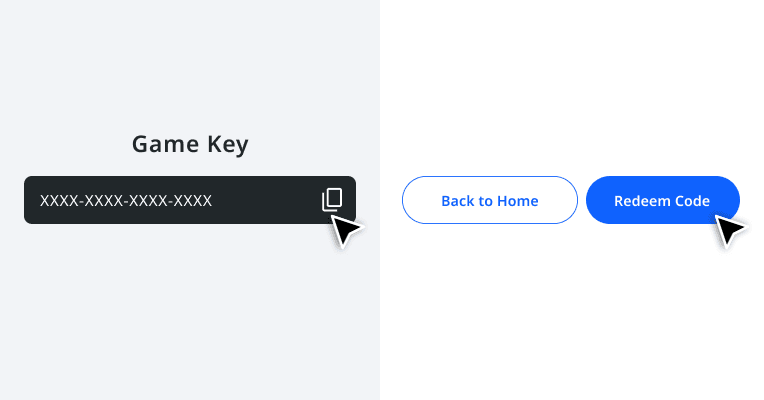Return home via the outlined button

click(490, 200)
